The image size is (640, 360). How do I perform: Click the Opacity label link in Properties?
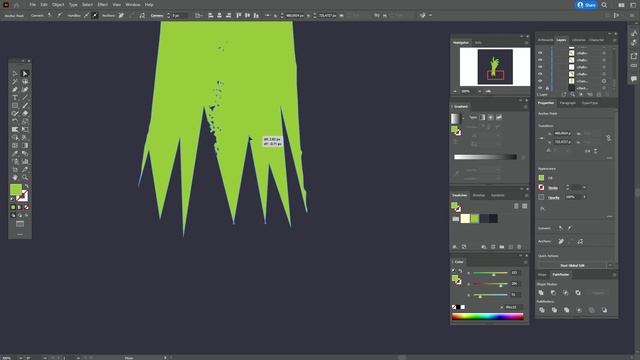(x=553, y=197)
